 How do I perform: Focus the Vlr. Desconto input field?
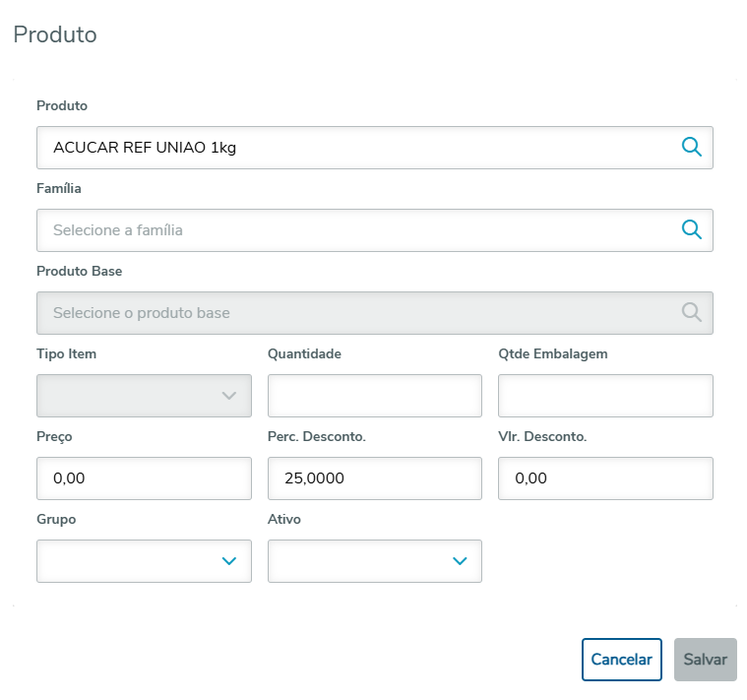point(605,478)
